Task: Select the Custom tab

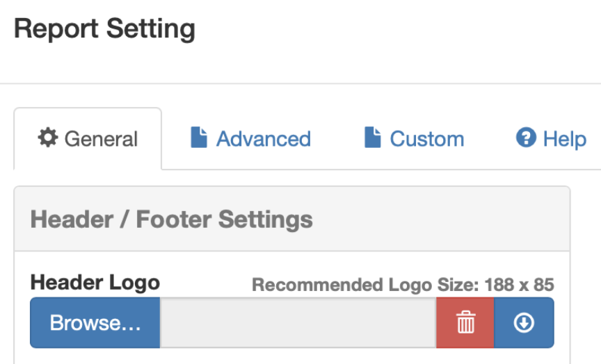Action: (414, 139)
